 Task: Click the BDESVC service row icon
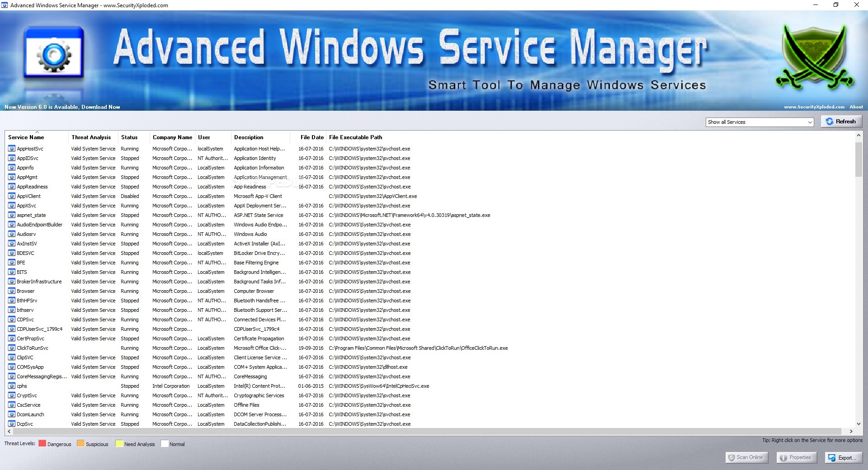coord(12,253)
